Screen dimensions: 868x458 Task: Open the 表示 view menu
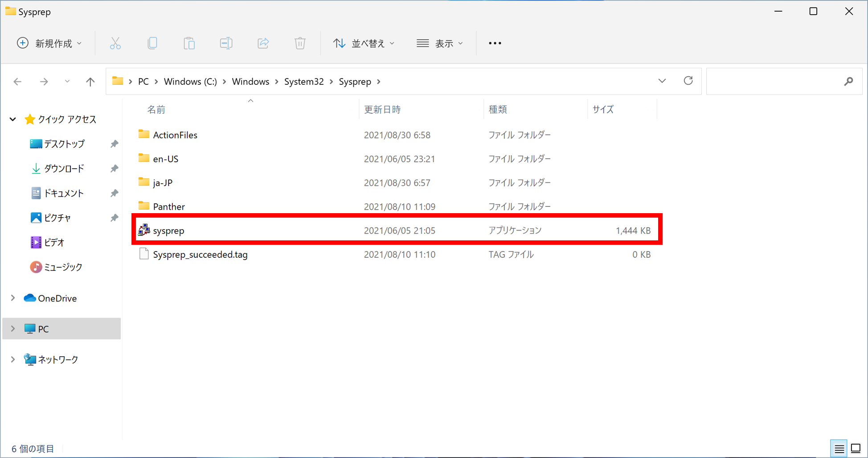click(440, 43)
